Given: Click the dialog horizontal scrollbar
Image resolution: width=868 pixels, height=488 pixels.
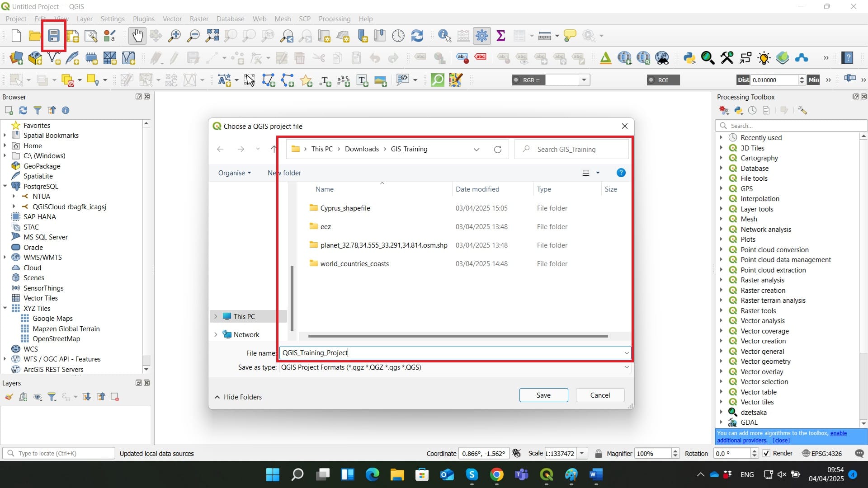Looking at the screenshot, I should click(x=458, y=336).
